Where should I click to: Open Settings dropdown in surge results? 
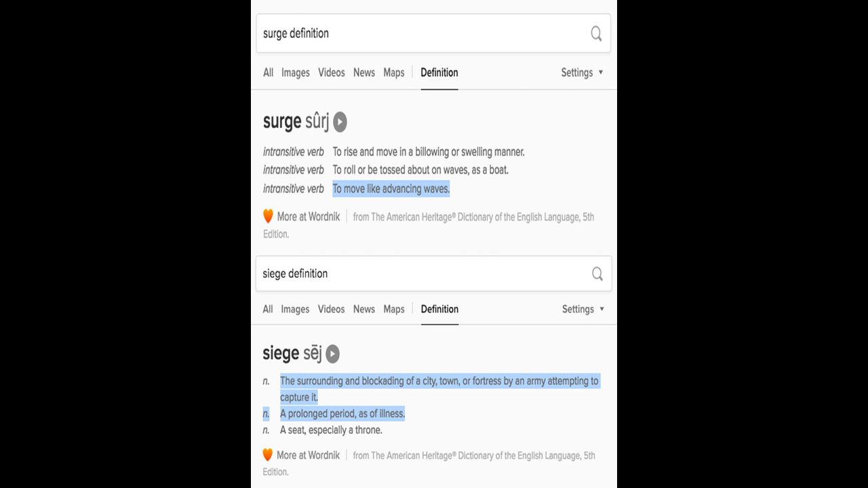pos(582,73)
